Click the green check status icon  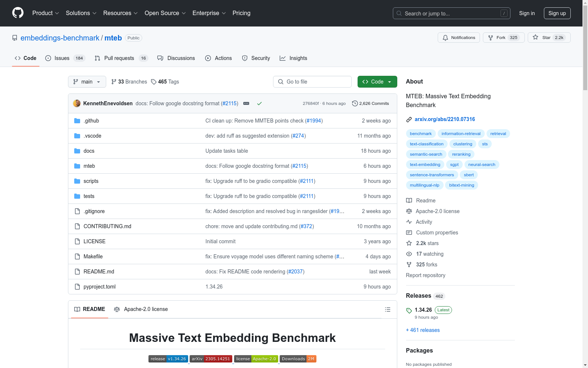pos(259,103)
